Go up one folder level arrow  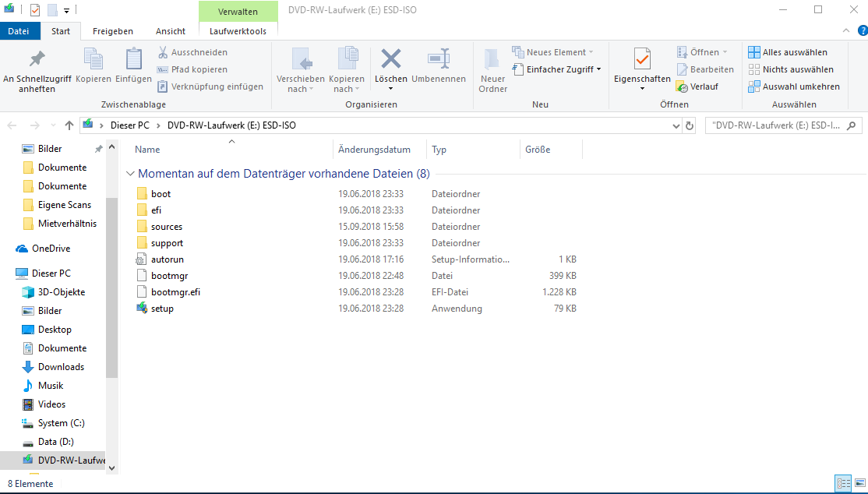(x=69, y=125)
